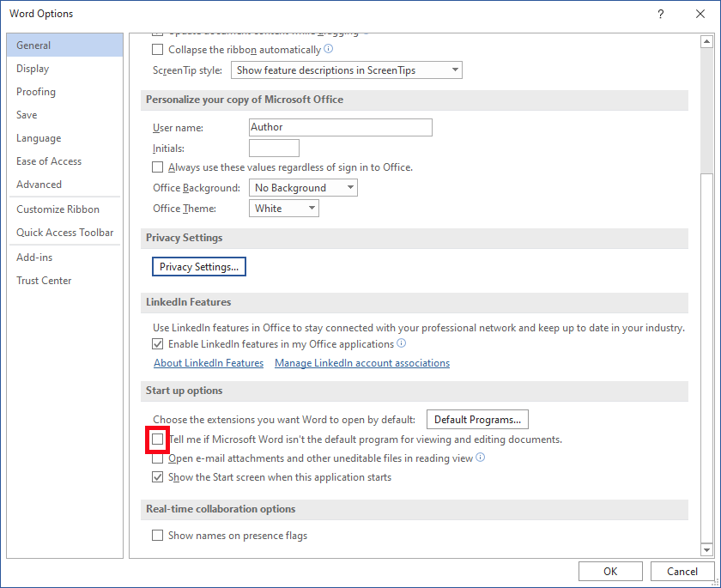The width and height of the screenshot is (721, 588).
Task: Open the Office Theme dropdown
Action: click(x=284, y=209)
